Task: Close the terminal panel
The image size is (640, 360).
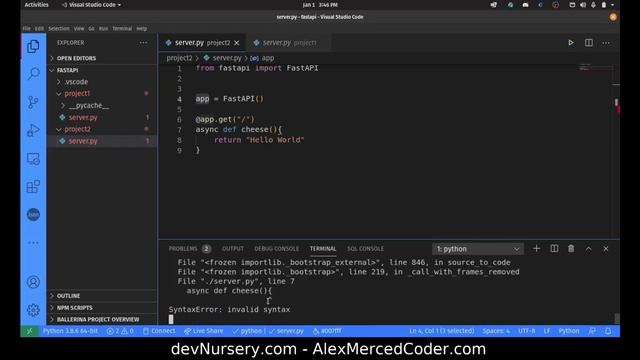Action: pos(606,249)
